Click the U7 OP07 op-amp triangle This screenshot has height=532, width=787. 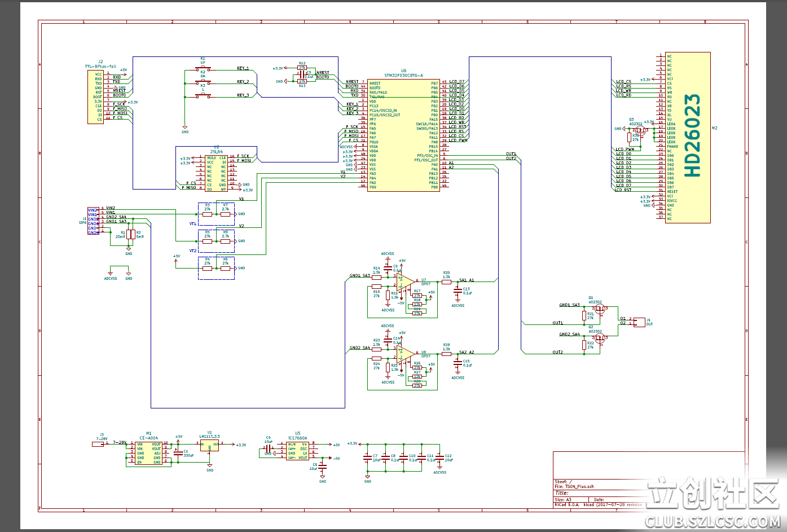click(405, 280)
